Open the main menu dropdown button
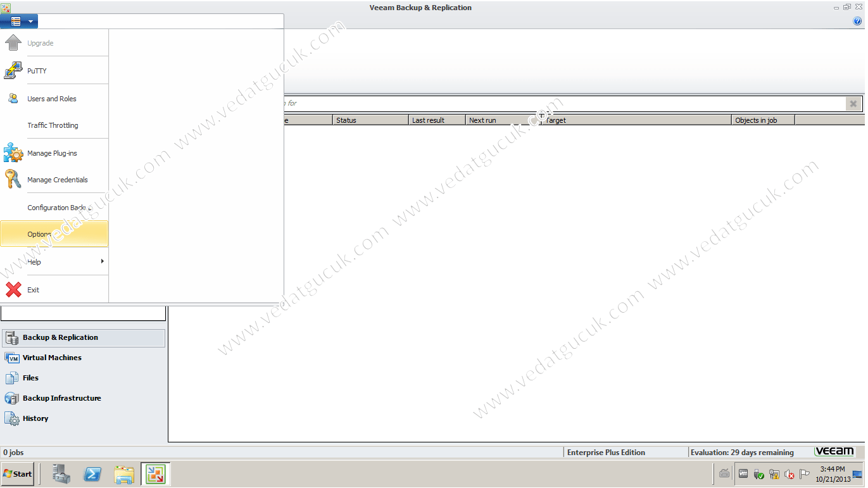868x488 pixels. tap(19, 22)
